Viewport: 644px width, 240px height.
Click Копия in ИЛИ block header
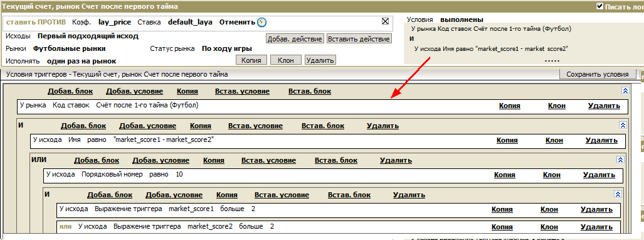point(214,161)
